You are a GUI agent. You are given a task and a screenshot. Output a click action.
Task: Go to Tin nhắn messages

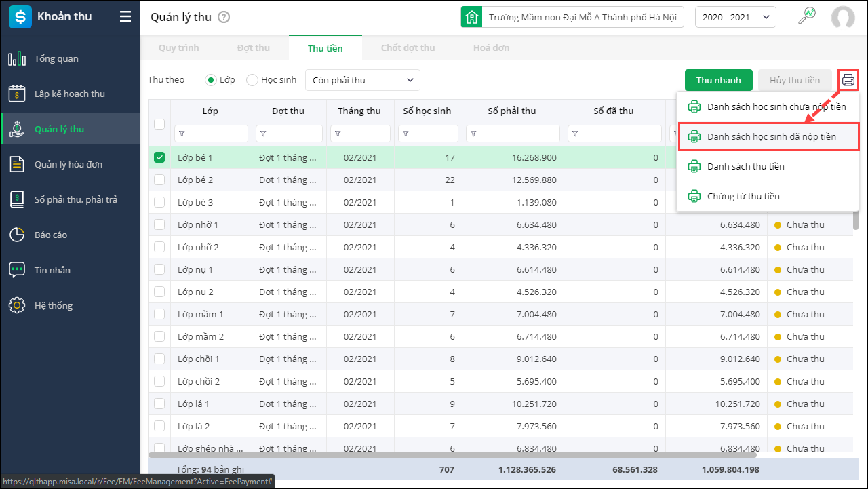(52, 271)
